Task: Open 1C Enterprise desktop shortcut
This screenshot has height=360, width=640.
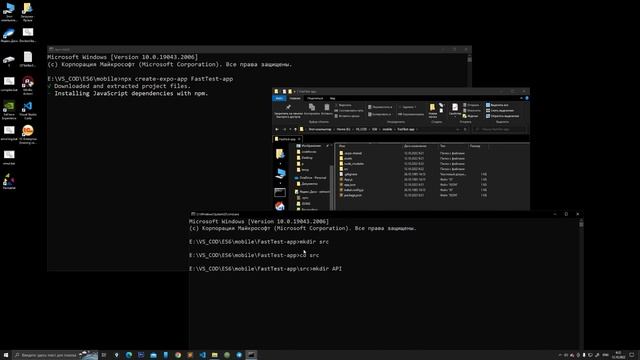Action: tap(27, 134)
